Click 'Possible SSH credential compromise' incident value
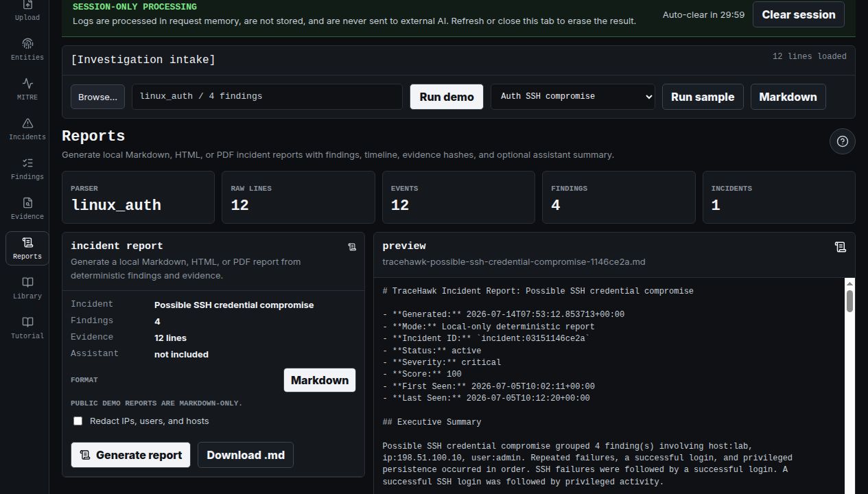 234,305
